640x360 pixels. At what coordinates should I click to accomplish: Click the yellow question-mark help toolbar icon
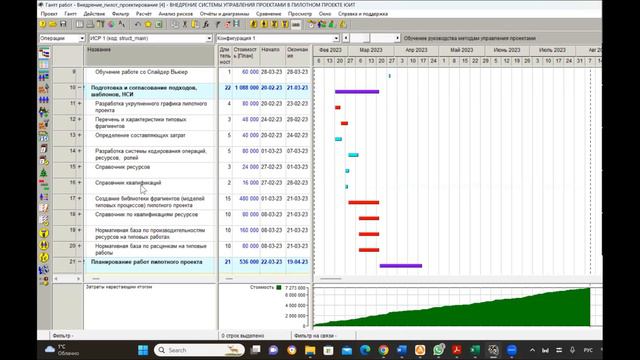click(x=42, y=24)
